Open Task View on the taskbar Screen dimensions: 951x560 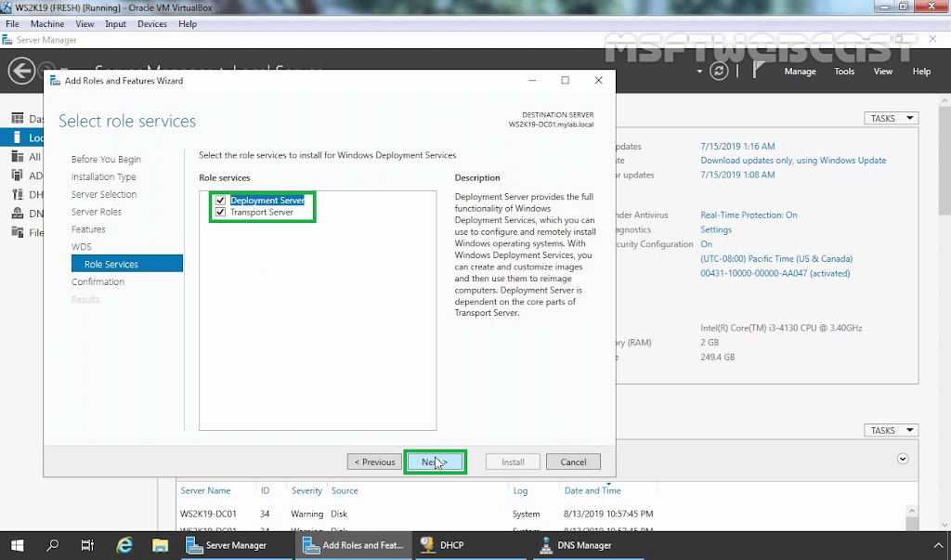[x=88, y=545]
